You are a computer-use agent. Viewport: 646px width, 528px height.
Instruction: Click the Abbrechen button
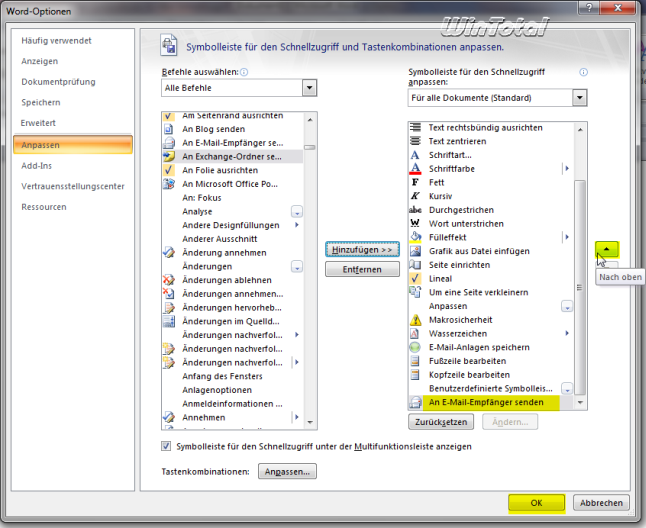(x=601, y=503)
